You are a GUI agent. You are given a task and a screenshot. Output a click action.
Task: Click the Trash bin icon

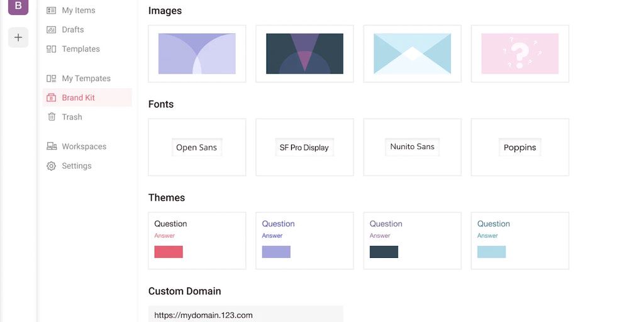point(52,117)
